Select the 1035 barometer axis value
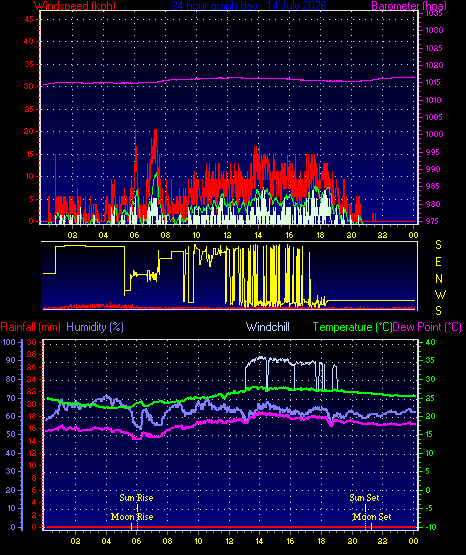466x555 pixels. point(434,13)
